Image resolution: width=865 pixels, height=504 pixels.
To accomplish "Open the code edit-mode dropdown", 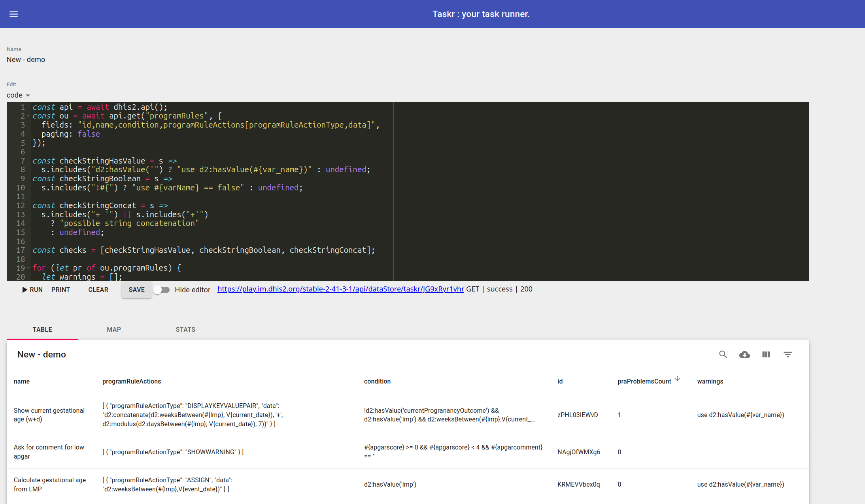I will (x=19, y=95).
